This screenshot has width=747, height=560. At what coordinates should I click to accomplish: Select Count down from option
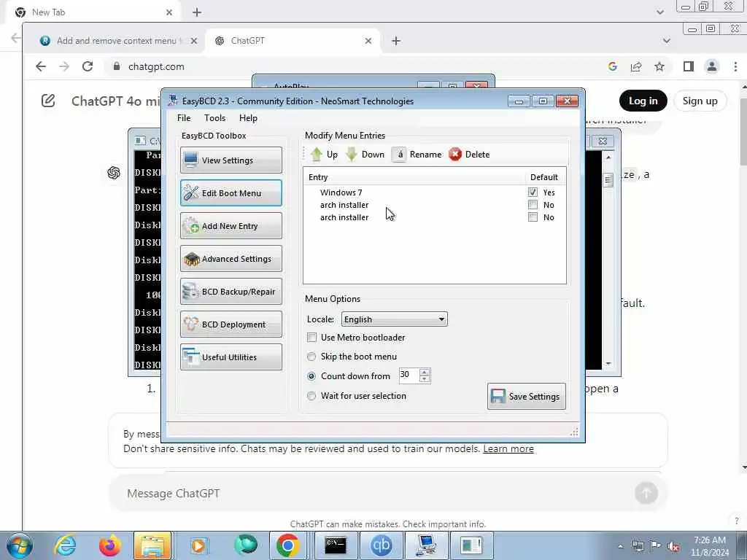(311, 376)
